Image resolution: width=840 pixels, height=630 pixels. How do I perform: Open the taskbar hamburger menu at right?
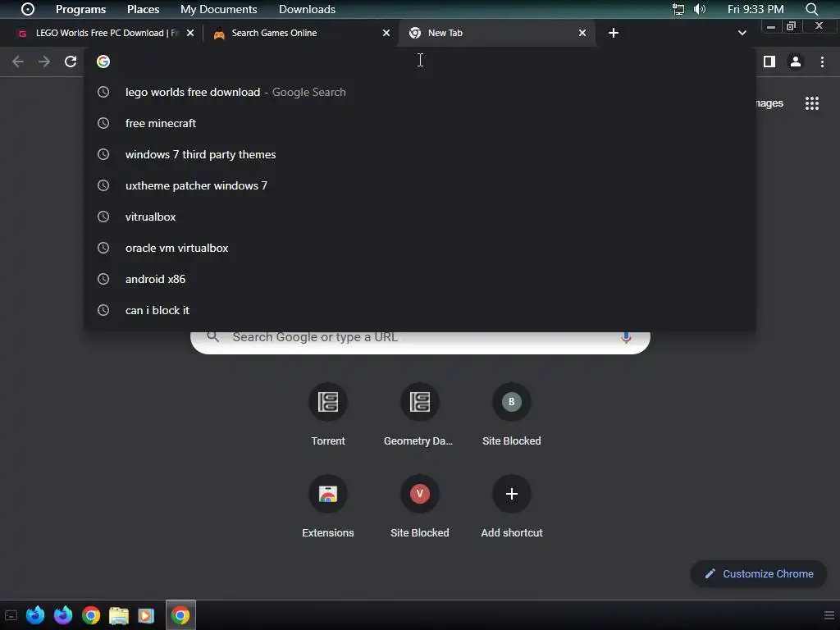click(x=829, y=615)
